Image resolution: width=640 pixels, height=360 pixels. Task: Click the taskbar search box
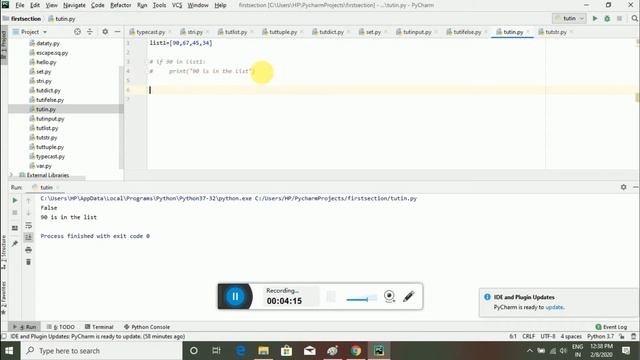pyautogui.click(x=101, y=351)
